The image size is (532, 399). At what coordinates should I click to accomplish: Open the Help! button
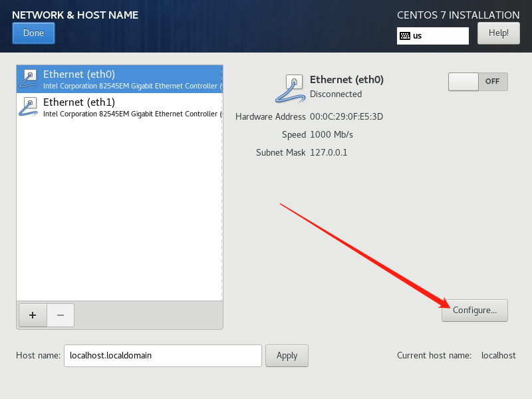pos(498,33)
